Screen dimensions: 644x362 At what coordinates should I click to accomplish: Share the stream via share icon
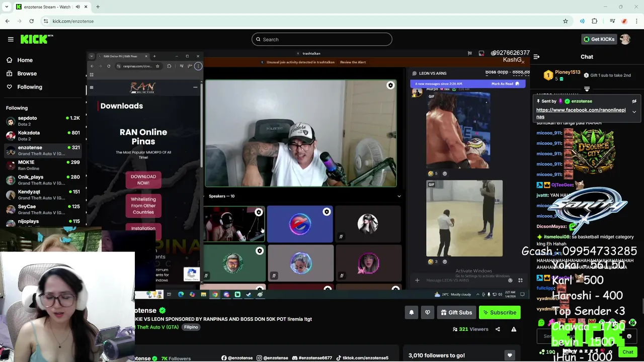[498, 329]
